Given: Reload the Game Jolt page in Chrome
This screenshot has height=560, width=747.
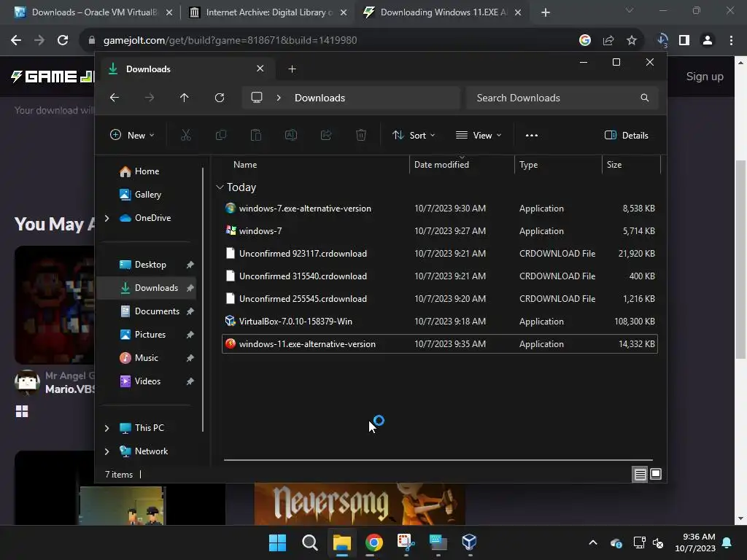Looking at the screenshot, I should (x=63, y=41).
